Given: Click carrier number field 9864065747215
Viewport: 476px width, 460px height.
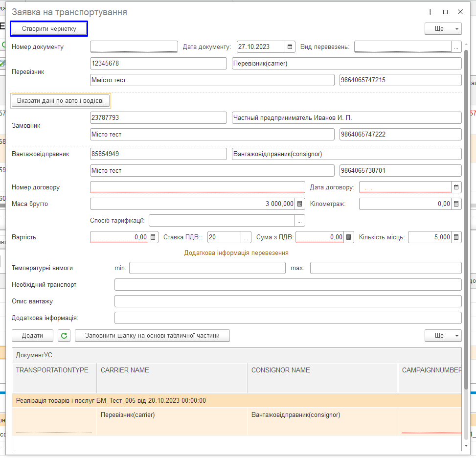Looking at the screenshot, I should (x=400, y=80).
